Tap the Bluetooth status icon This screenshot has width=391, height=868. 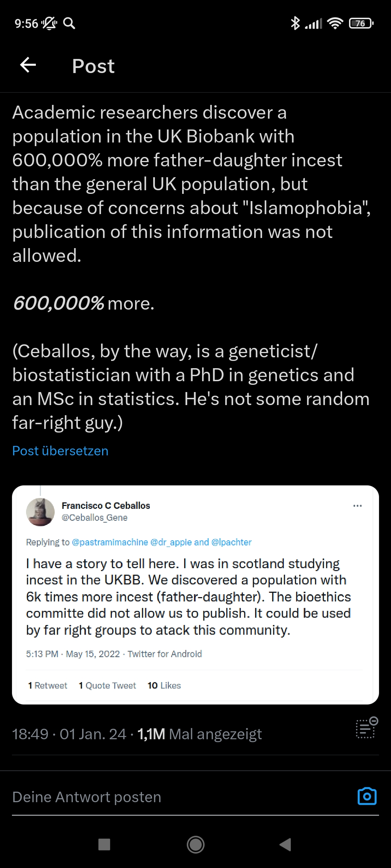click(x=295, y=24)
